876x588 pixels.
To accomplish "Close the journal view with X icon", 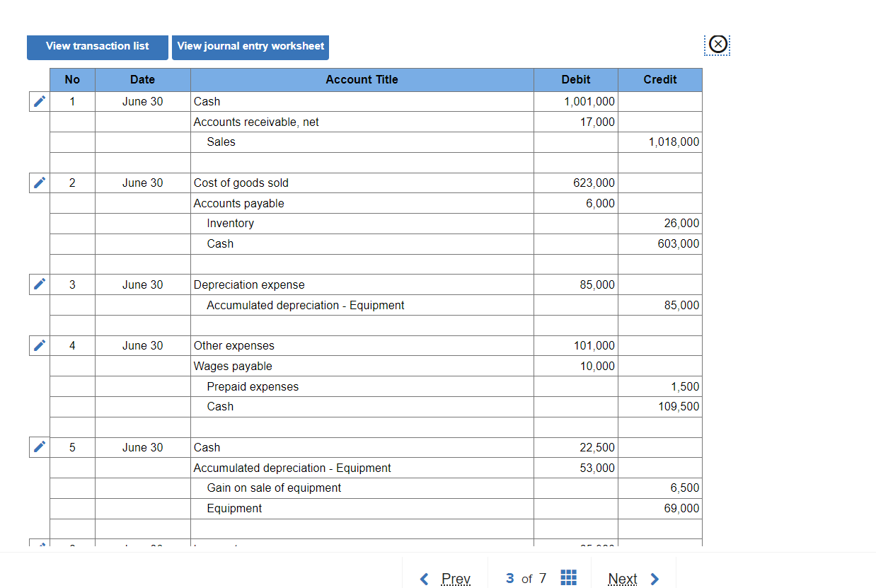I will pyautogui.click(x=717, y=45).
